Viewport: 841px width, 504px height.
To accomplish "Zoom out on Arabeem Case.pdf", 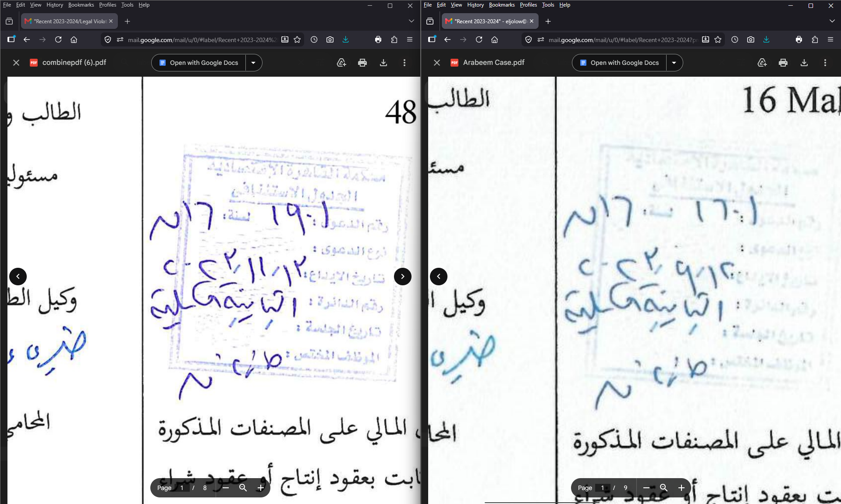I will pyautogui.click(x=646, y=488).
